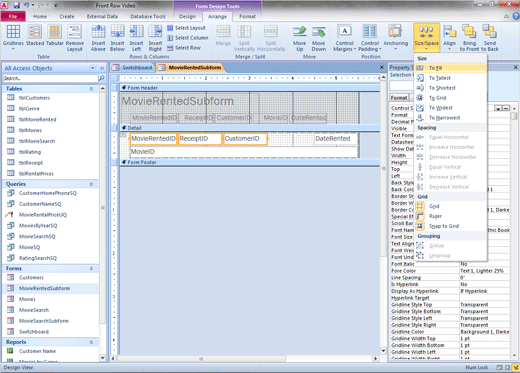Click the Form Header section bar
Screen dimensions: 520x373
(x=250, y=88)
